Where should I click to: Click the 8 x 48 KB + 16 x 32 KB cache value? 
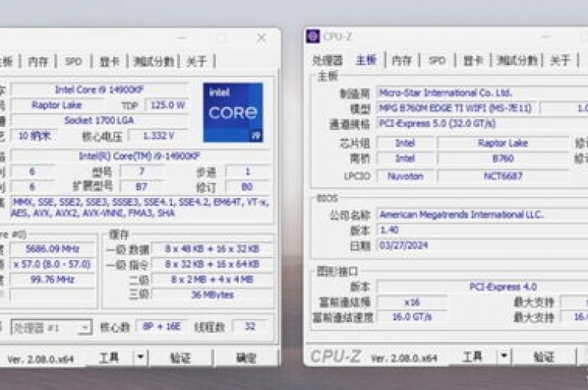212,249
